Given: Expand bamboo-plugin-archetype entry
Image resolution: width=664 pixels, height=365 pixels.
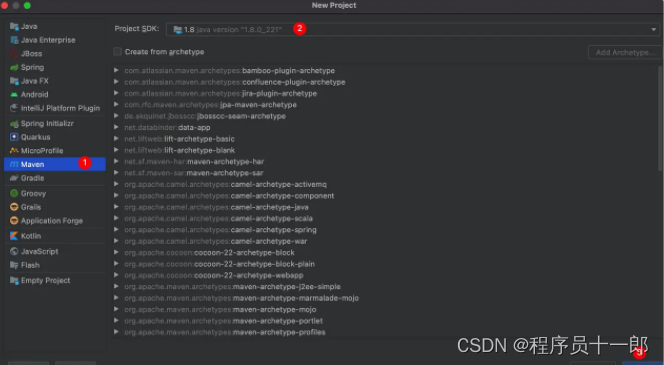Looking at the screenshot, I should tap(116, 70).
